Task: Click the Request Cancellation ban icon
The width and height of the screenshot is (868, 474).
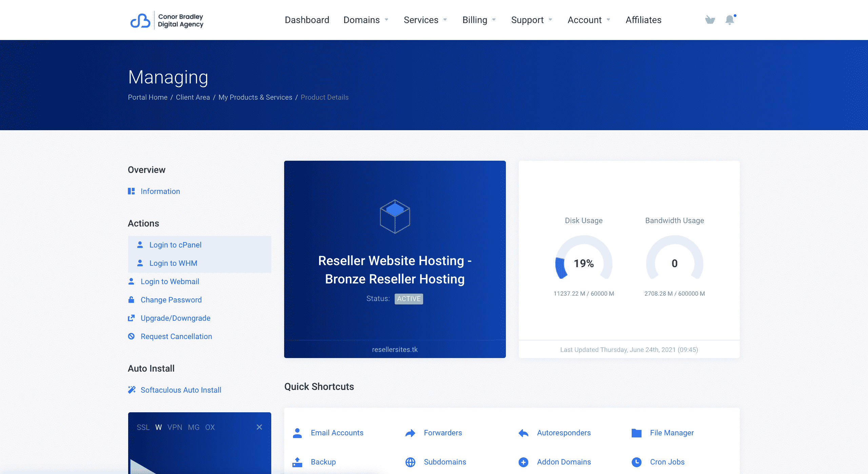Action: coord(131,336)
